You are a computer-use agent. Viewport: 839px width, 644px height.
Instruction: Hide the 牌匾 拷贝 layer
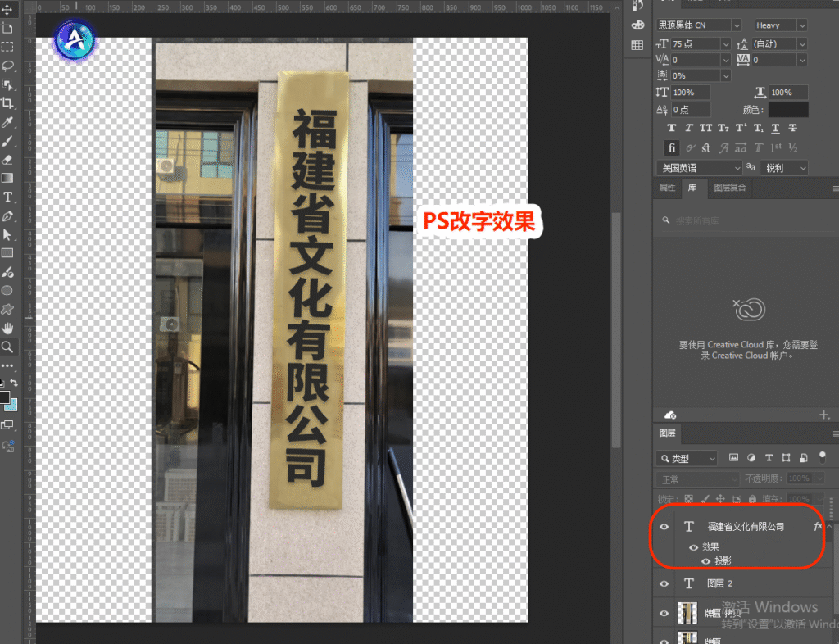(x=664, y=614)
